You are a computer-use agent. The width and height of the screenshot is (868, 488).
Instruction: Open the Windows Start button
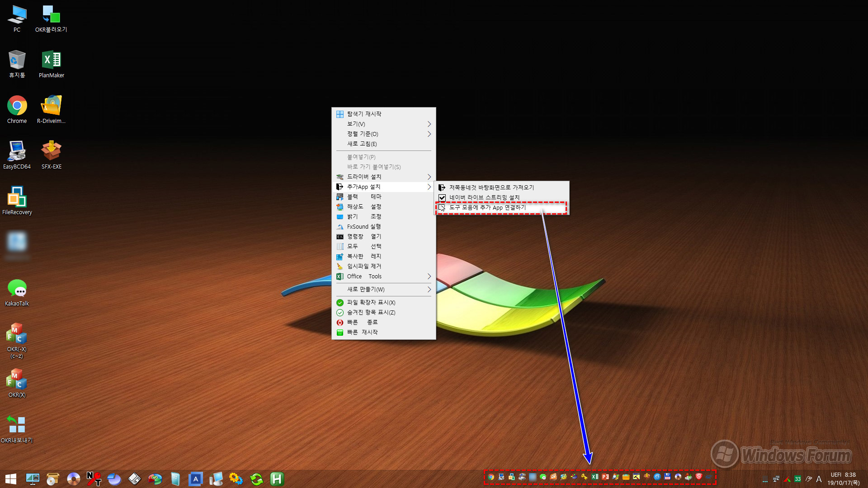[x=11, y=479]
